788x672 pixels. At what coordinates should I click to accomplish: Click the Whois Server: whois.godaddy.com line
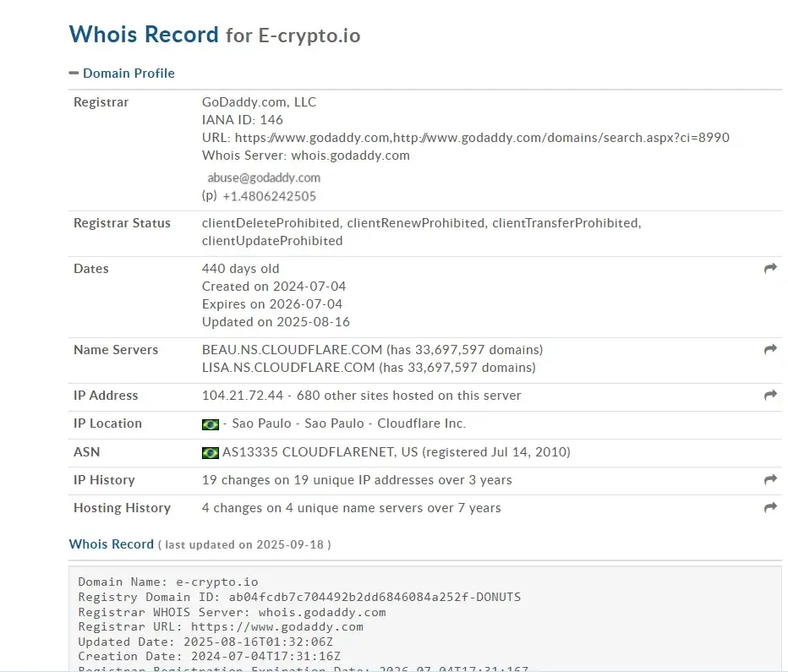(305, 156)
